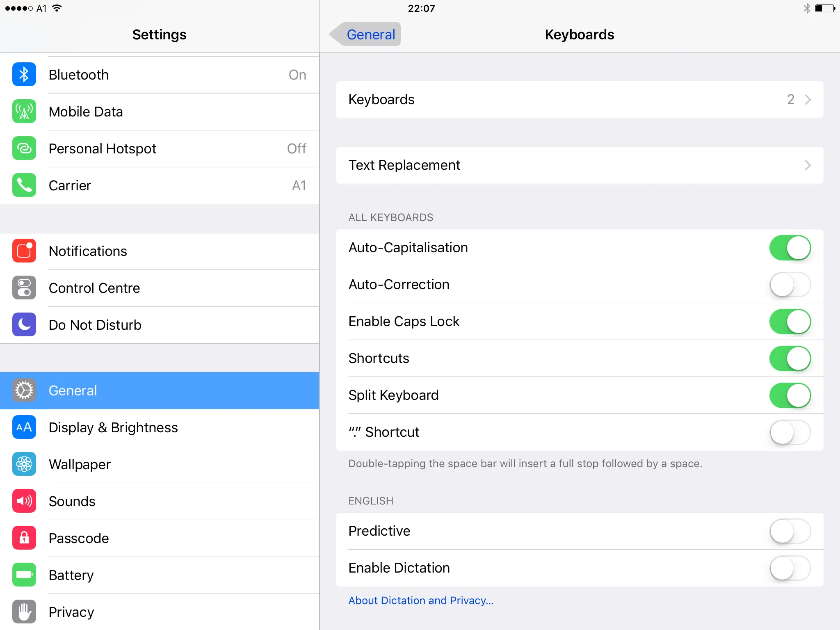Tap the Personal Hotspot link icon
840x630 pixels.
[x=24, y=148]
